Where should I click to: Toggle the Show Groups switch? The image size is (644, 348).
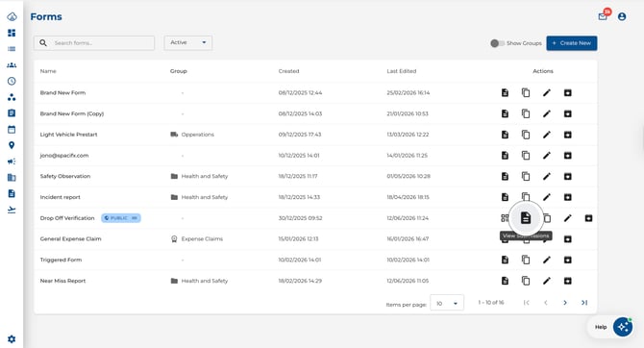click(497, 43)
